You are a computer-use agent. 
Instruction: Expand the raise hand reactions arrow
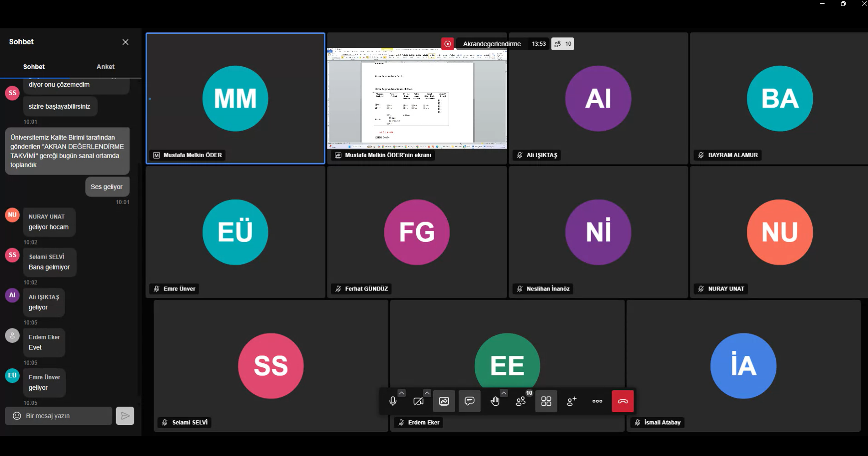pos(503,393)
